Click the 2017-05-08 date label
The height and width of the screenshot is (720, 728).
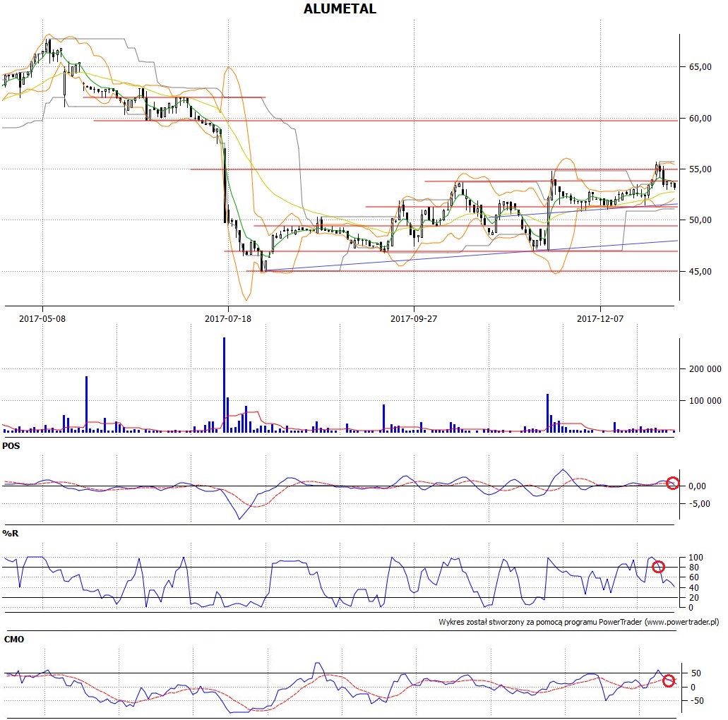coord(42,318)
